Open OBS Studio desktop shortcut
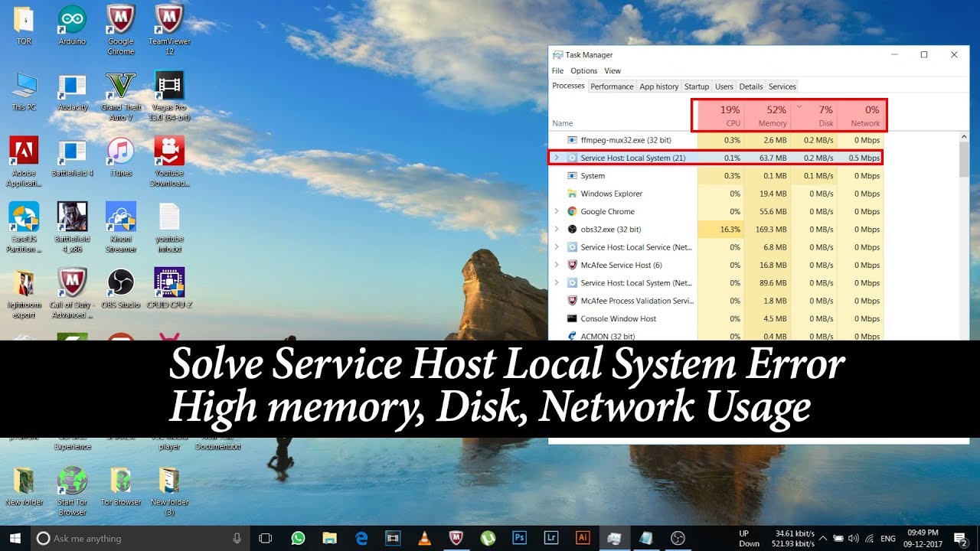Image resolution: width=980 pixels, height=551 pixels. coord(121,289)
